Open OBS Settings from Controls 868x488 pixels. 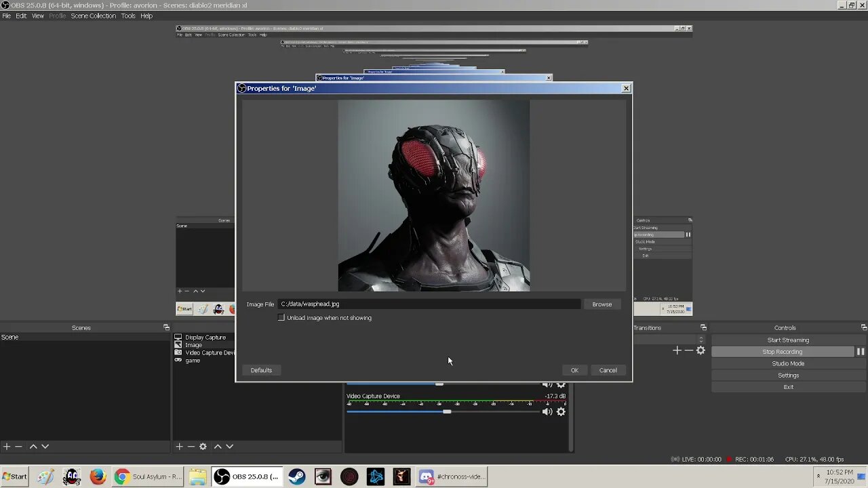[x=788, y=375]
